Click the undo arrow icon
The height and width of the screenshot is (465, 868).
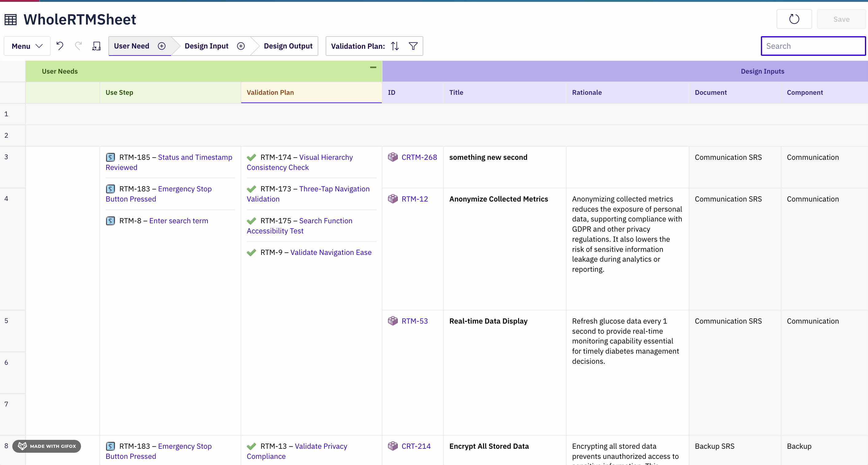point(60,46)
